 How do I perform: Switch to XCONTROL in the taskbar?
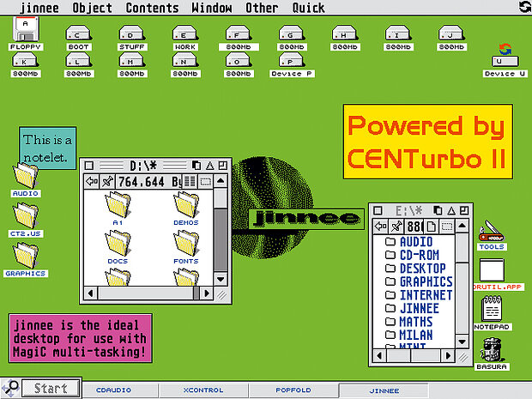click(x=203, y=390)
